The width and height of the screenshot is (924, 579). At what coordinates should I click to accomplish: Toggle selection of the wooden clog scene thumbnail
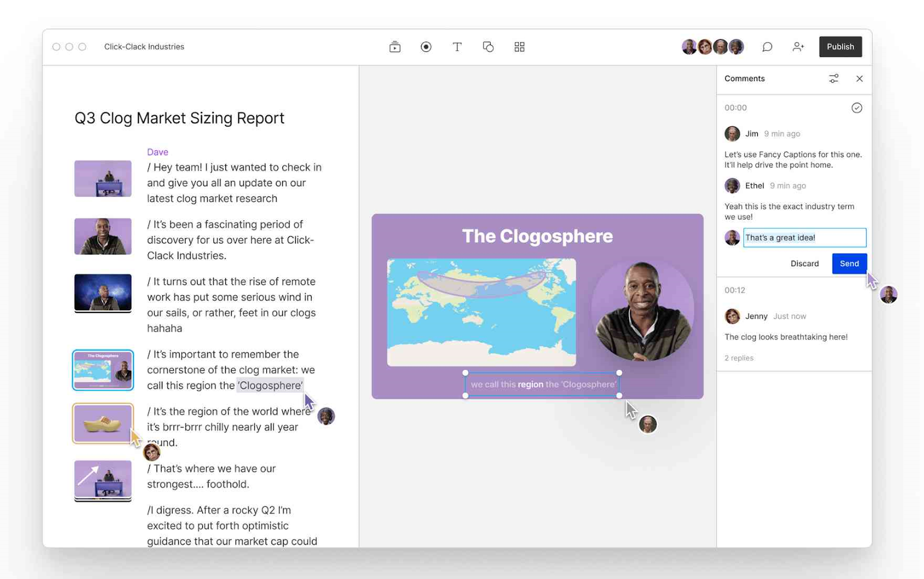click(103, 424)
